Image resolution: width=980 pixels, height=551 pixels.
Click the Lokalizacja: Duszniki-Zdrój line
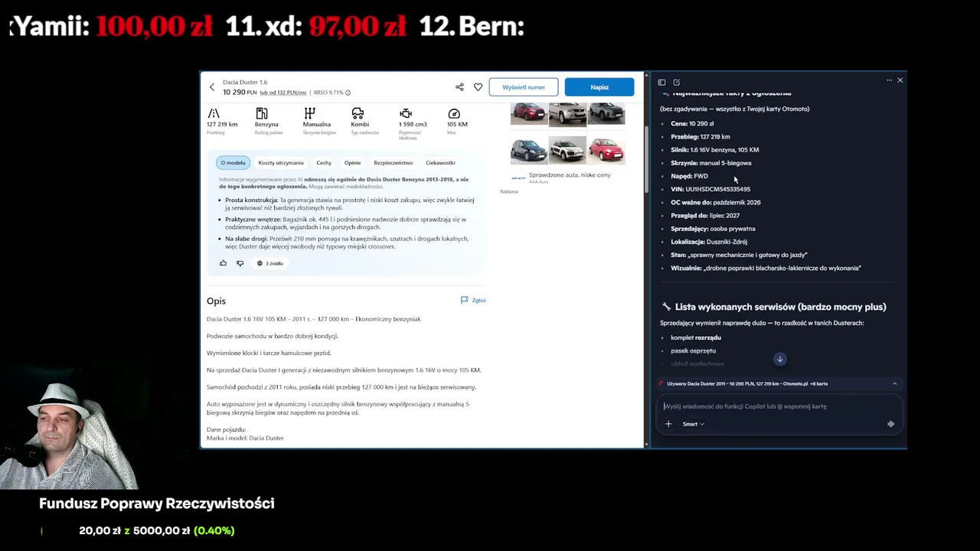709,242
